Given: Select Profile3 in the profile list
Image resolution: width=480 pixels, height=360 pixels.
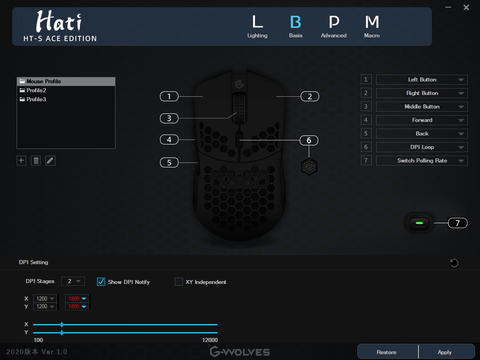Looking at the screenshot, I should click(x=66, y=99).
